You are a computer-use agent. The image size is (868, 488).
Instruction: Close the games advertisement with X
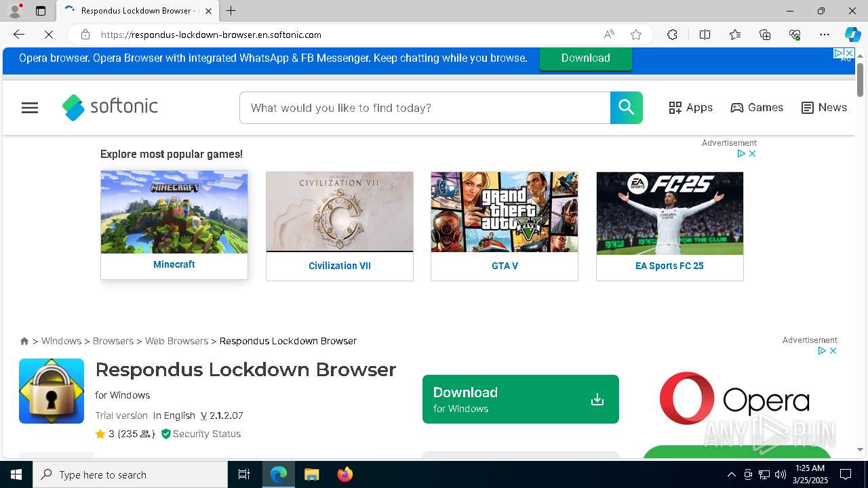[752, 154]
